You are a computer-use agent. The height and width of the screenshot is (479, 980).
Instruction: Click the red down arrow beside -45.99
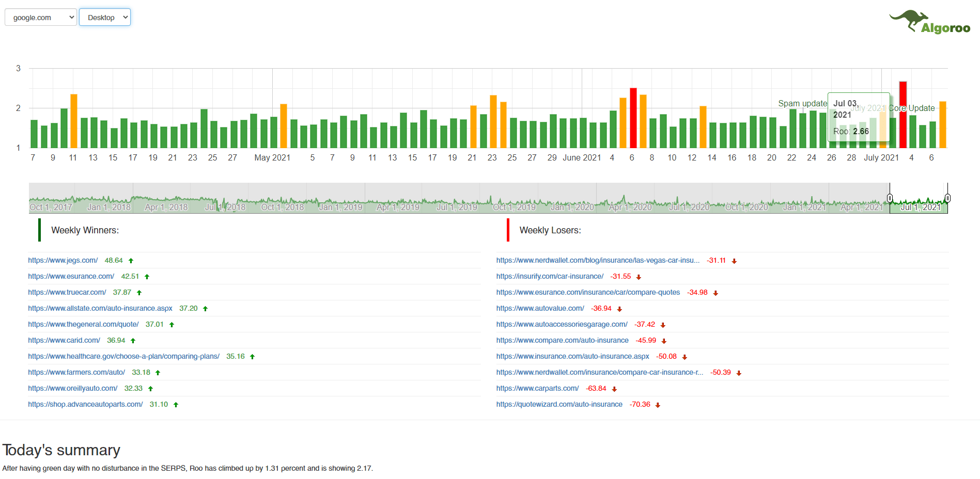click(x=664, y=341)
